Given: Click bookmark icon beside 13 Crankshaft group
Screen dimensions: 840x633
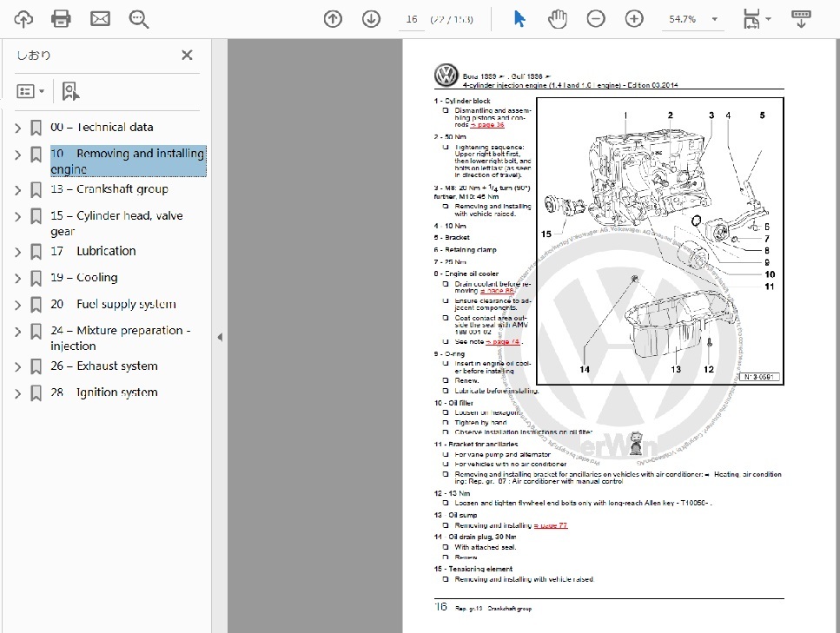Looking at the screenshot, I should [x=36, y=189].
